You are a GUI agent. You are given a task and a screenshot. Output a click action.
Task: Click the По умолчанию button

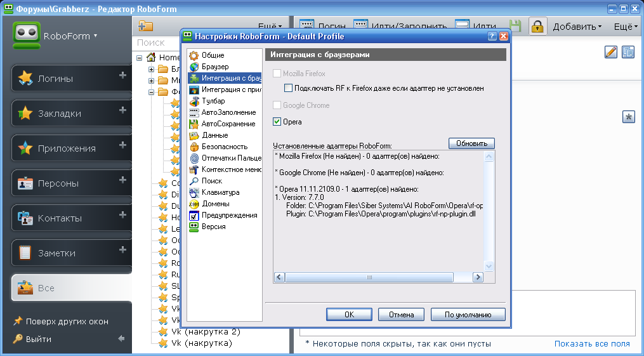click(x=468, y=315)
